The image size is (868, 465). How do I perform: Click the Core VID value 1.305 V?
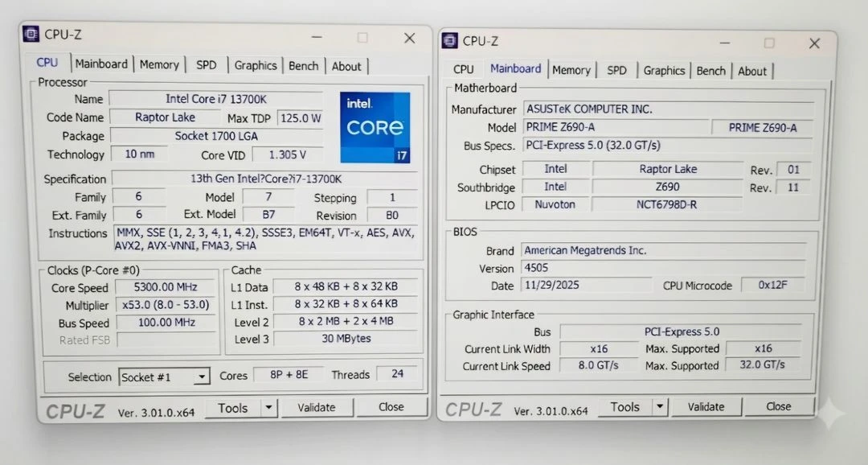tap(287, 154)
